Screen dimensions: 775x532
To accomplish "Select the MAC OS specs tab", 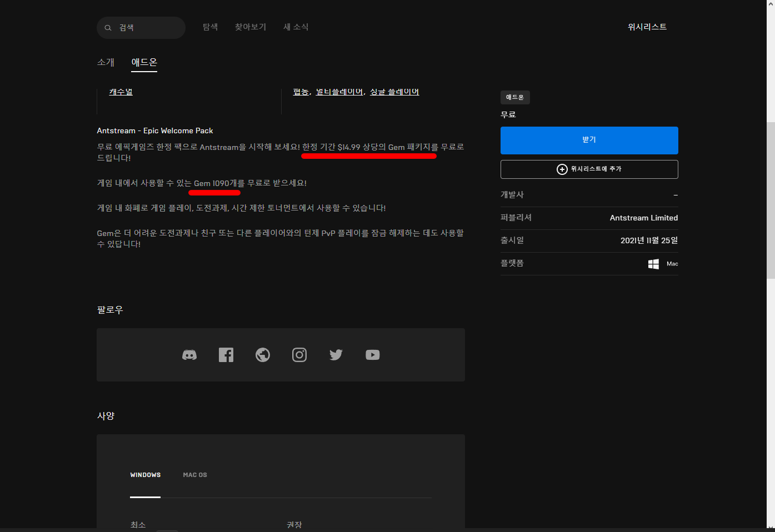I will pos(195,475).
